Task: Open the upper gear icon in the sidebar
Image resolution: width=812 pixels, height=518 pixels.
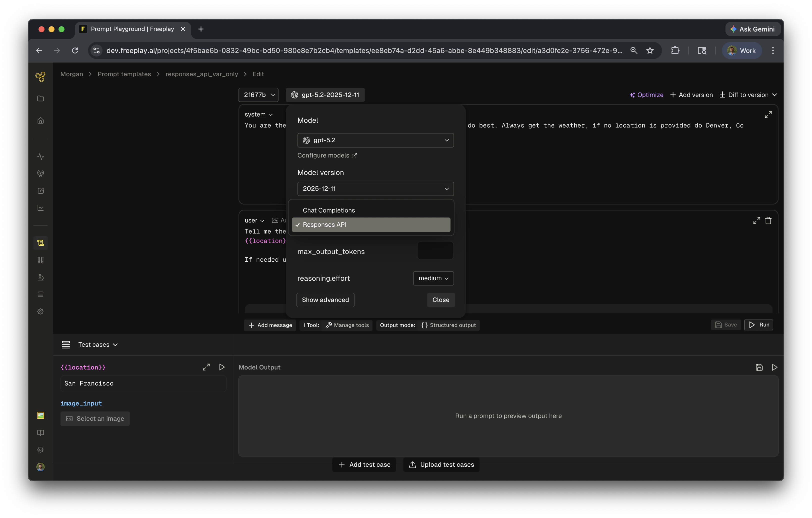Action: 40,311
